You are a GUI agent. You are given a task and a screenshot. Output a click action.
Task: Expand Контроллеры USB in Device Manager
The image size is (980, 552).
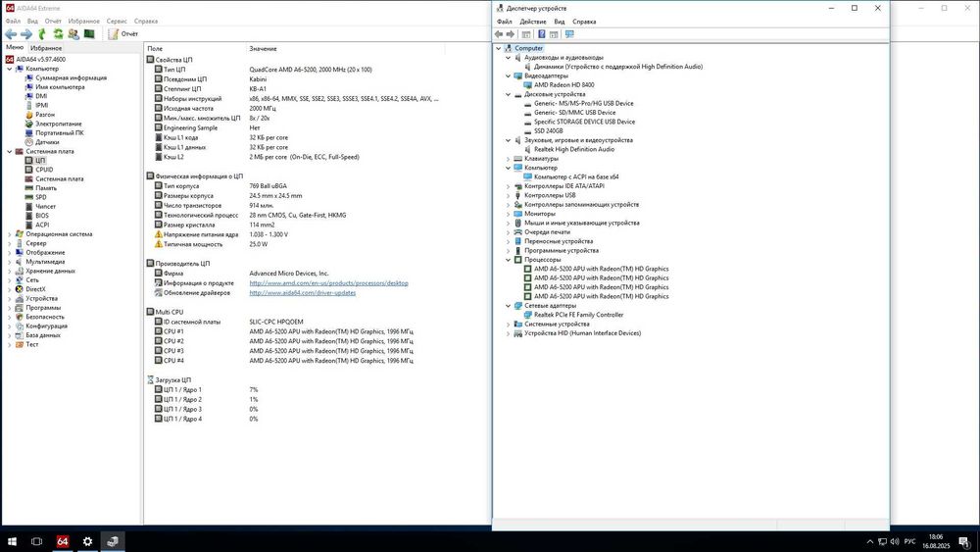(x=508, y=196)
